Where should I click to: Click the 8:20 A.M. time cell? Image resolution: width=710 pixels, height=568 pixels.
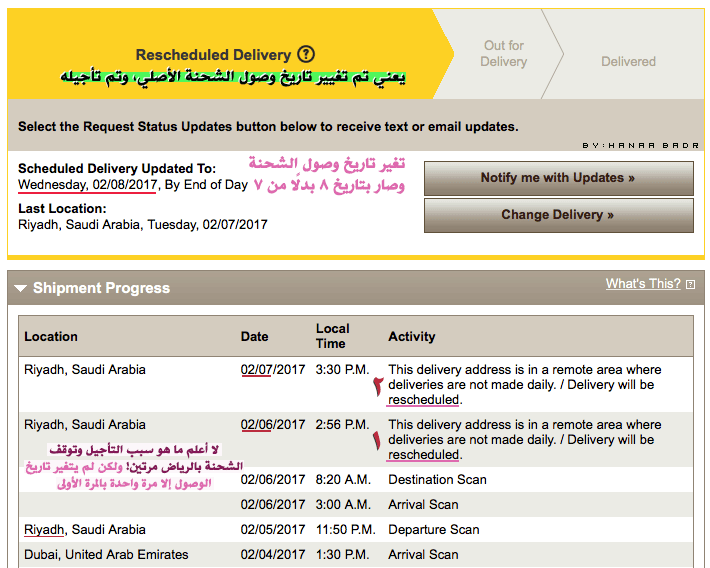(x=343, y=480)
